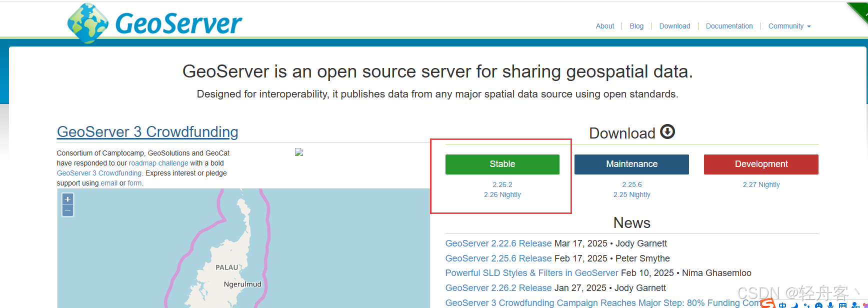Click GeoServer 3 Crowdfunding link in paragraph
The height and width of the screenshot is (308, 868).
click(99, 173)
